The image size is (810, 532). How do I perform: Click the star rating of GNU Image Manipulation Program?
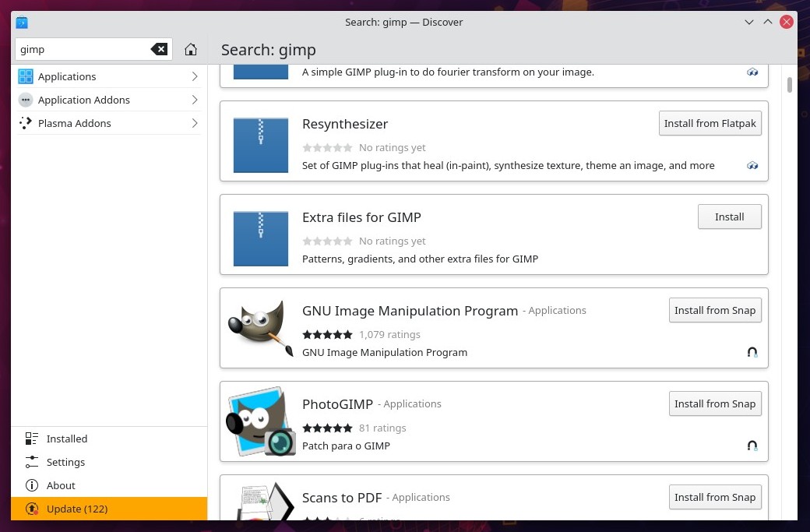click(327, 335)
